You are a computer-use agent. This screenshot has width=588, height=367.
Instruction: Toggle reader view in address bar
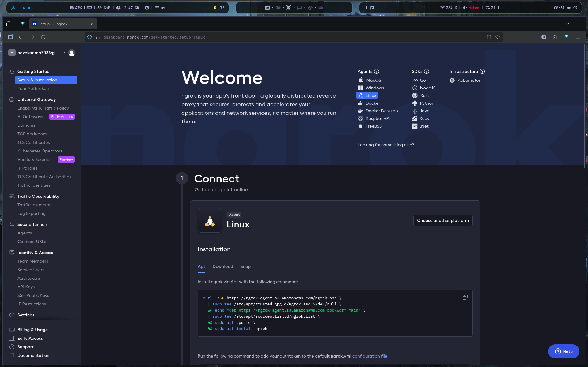[489, 37]
